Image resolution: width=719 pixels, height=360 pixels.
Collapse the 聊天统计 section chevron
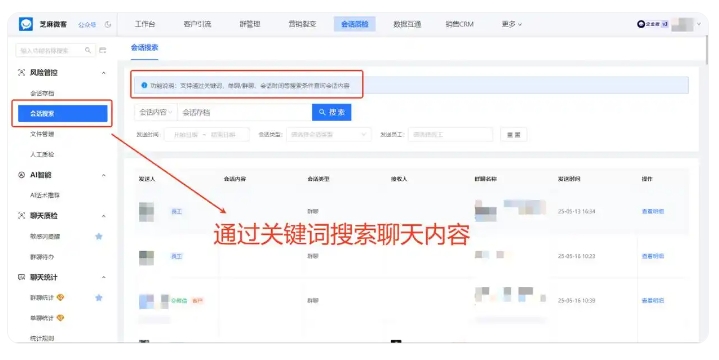click(x=104, y=277)
